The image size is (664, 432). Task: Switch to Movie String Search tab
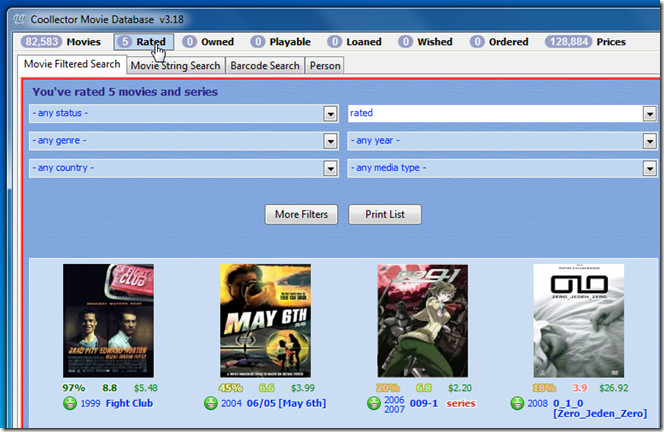pyautogui.click(x=175, y=66)
